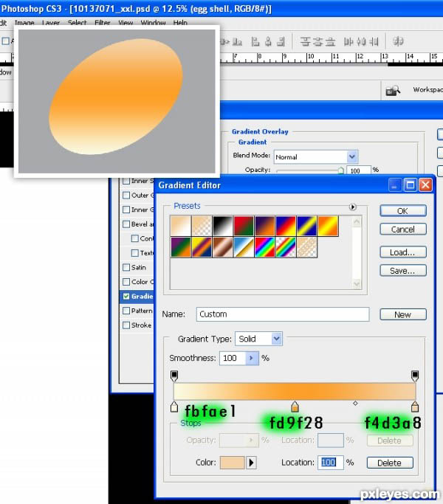This screenshot has height=504, width=443.
Task: Uncheck the Gradient Overlay checkbox
Action: [126, 296]
